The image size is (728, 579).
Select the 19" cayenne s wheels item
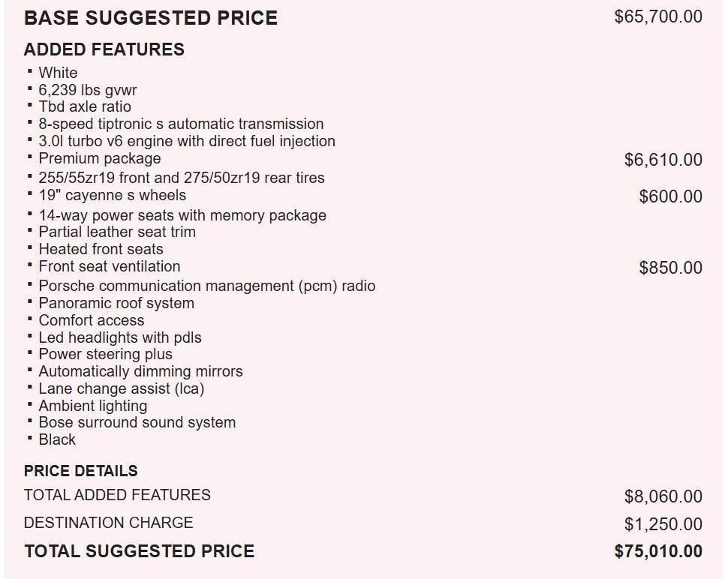click(113, 195)
